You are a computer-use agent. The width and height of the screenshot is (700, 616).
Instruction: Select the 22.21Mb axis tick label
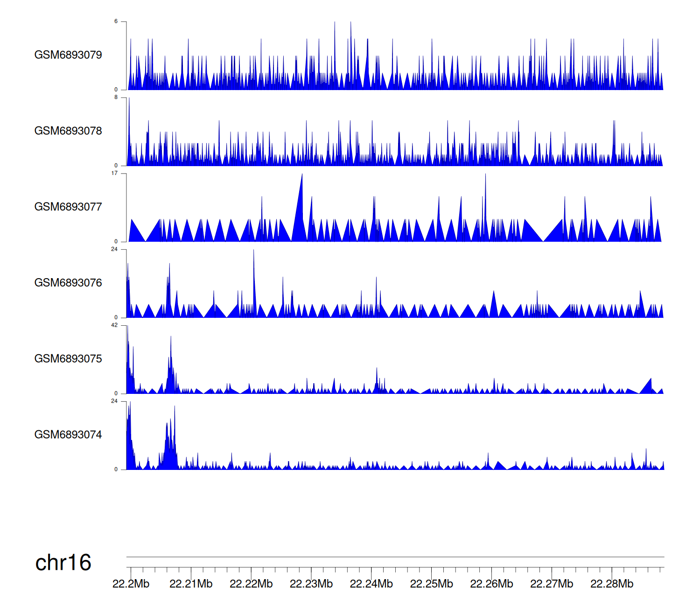pyautogui.click(x=191, y=584)
